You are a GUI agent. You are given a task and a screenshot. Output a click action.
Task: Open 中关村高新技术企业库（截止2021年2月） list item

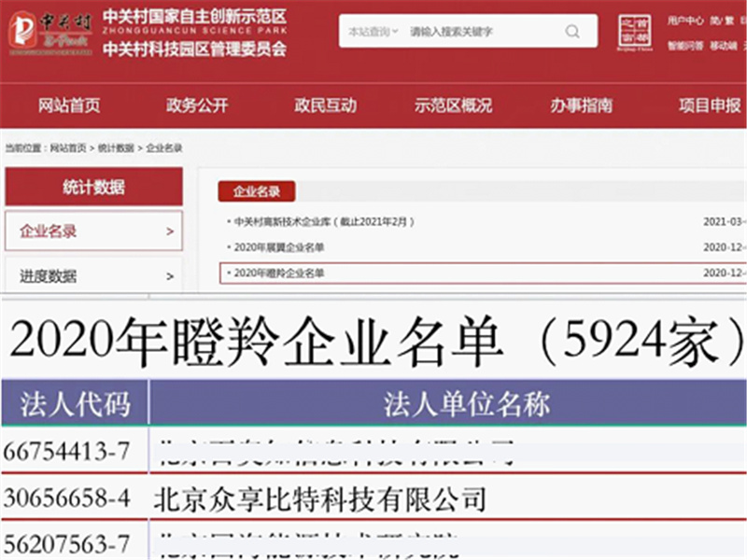coord(324,221)
